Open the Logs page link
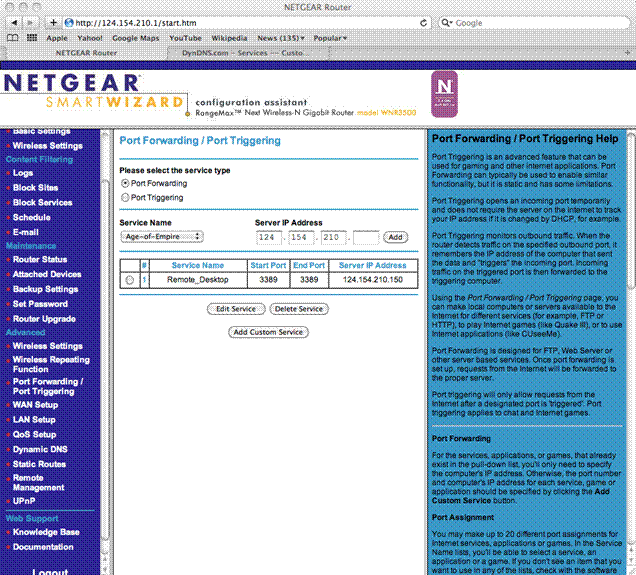The width and height of the screenshot is (636, 575). click(23, 173)
